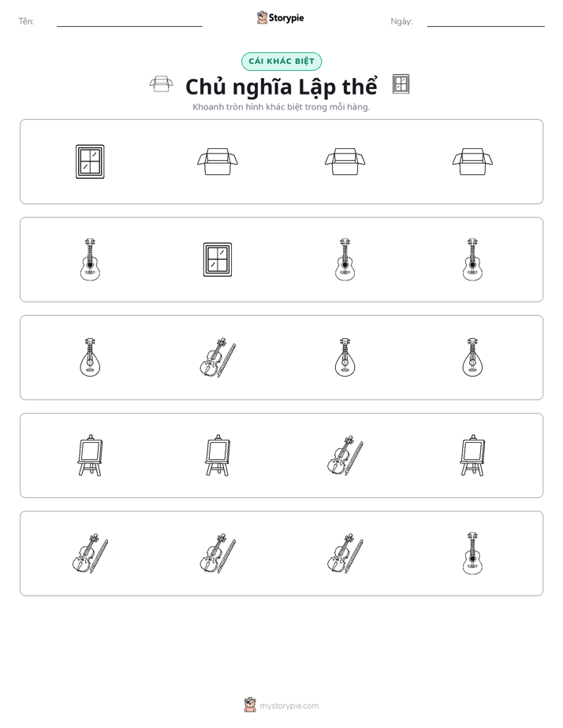Image resolution: width=563 pixels, height=728 pixels.
Task: Click the Tên name line field
Action: pos(129,22)
